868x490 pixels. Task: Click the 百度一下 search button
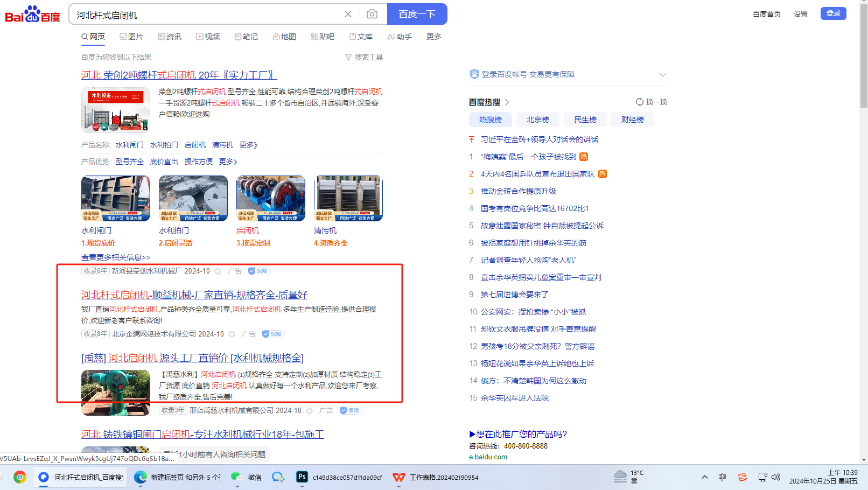[417, 14]
